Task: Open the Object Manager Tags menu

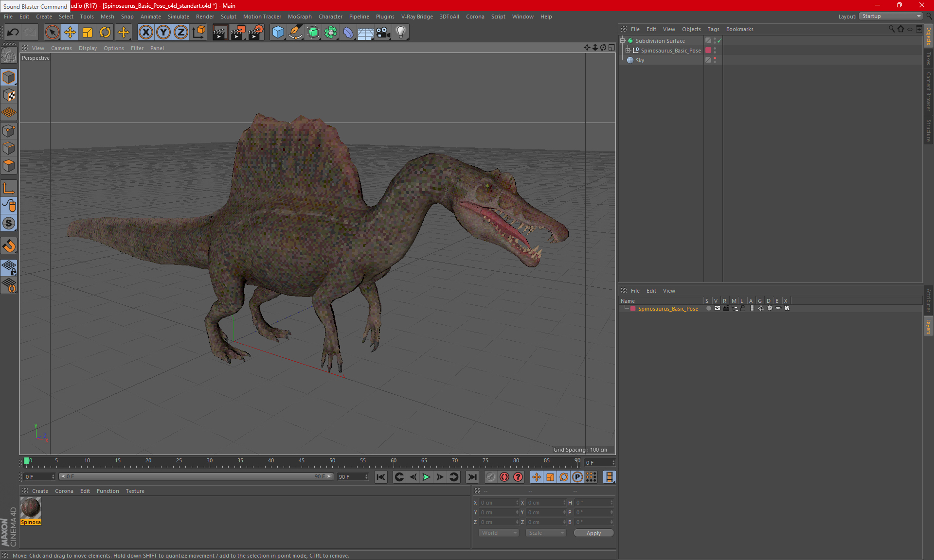Action: point(713,29)
